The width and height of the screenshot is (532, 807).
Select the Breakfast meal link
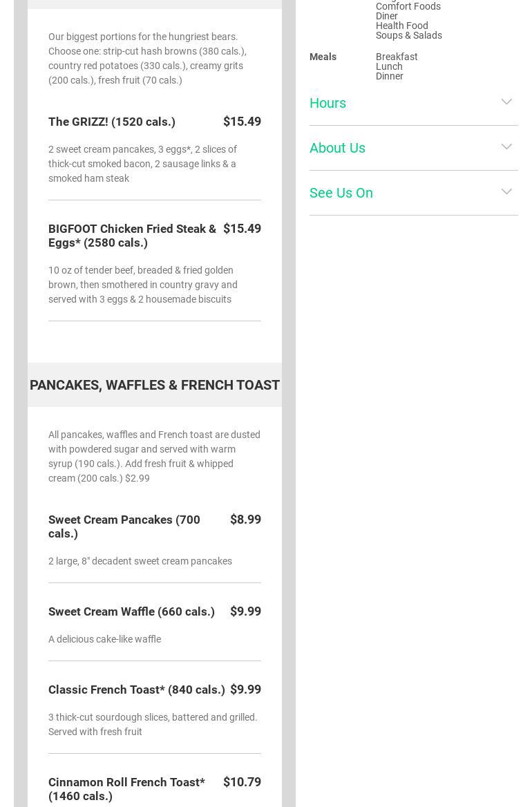[x=397, y=57]
